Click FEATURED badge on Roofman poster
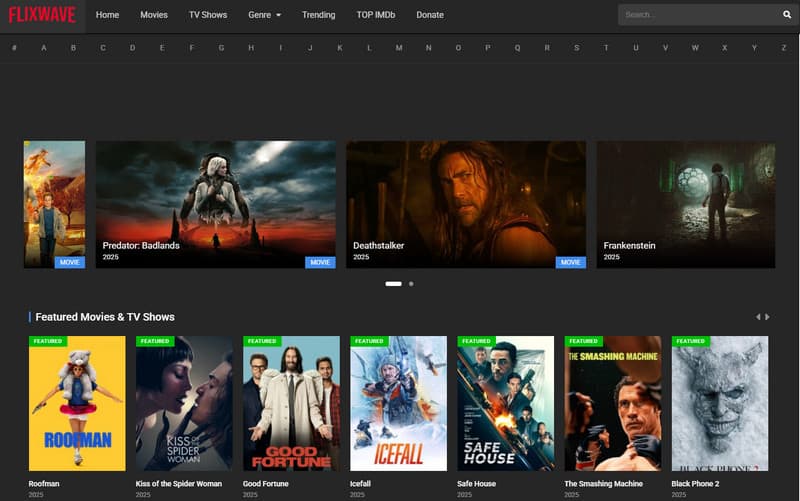This screenshot has height=501, width=800. (x=47, y=341)
